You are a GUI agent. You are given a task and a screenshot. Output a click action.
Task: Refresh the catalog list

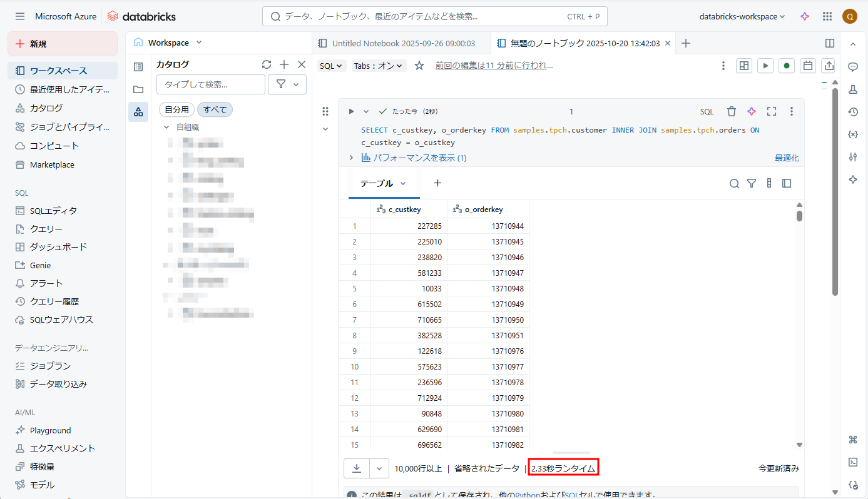[x=267, y=64]
